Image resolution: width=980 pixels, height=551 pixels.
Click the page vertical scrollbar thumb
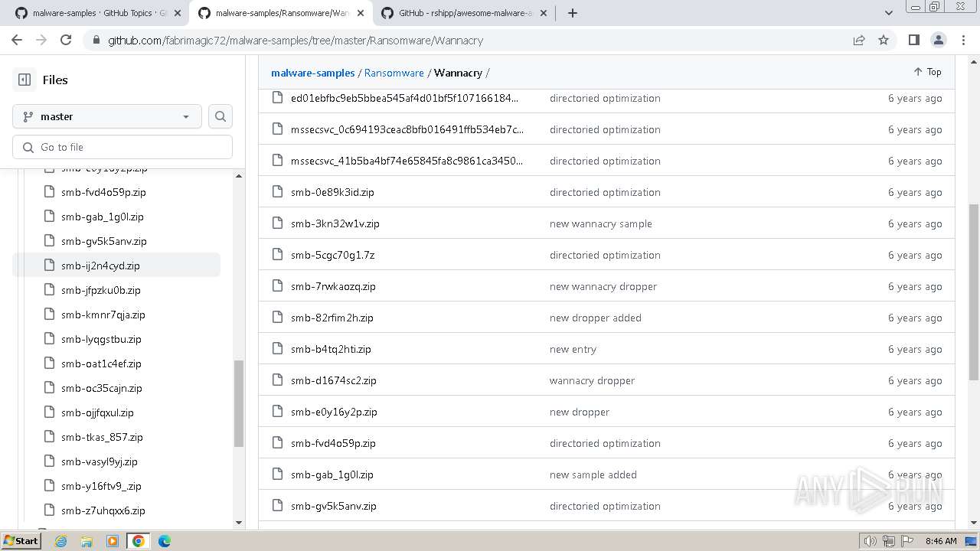point(974,292)
